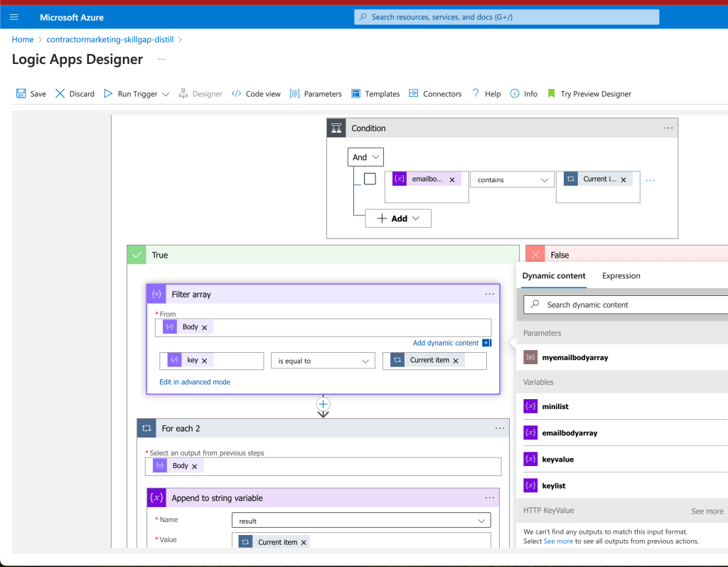Click the Save icon in toolbar
This screenshot has width=728, height=567.
21,93
